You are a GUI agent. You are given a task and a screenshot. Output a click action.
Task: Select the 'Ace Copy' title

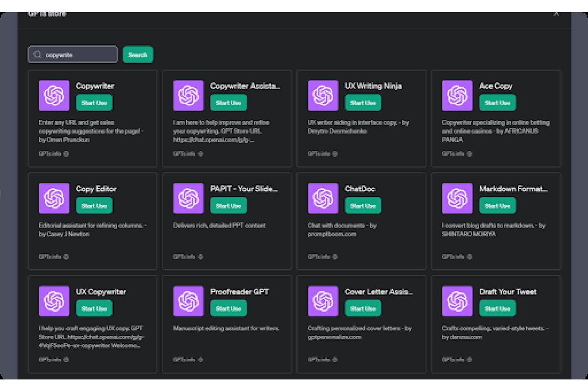pos(496,86)
